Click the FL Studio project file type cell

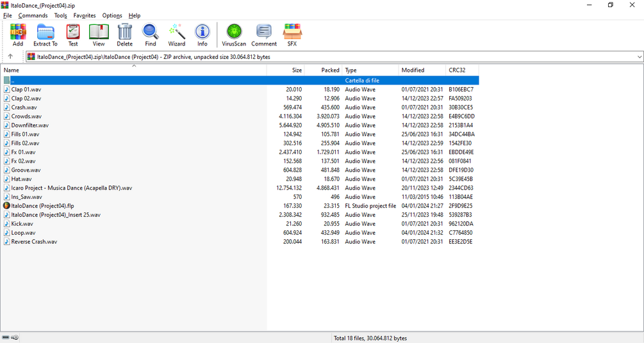pyautogui.click(x=370, y=205)
